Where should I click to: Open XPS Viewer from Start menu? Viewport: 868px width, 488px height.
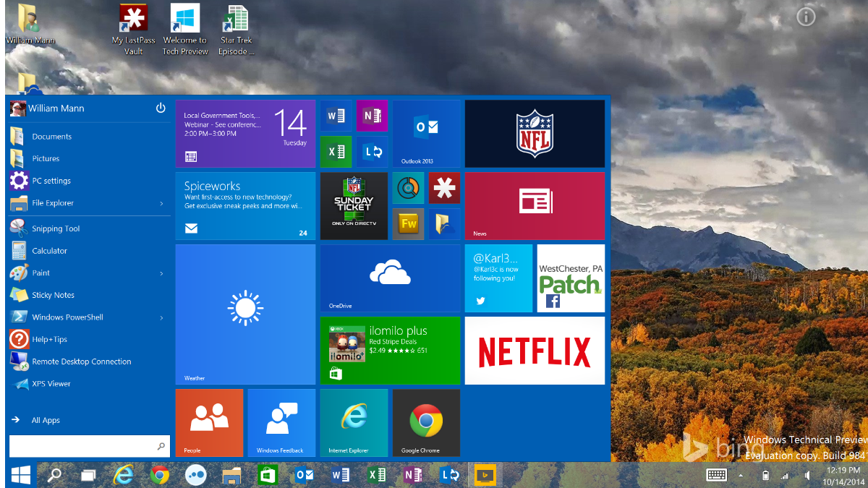88,384
